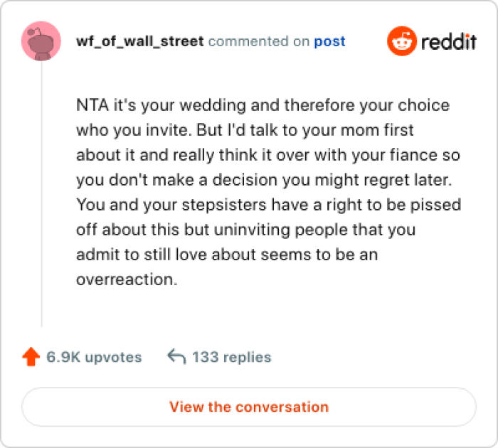The height and width of the screenshot is (448, 498).
Task: Click the "6.9K upvotes" count
Action: click(94, 357)
